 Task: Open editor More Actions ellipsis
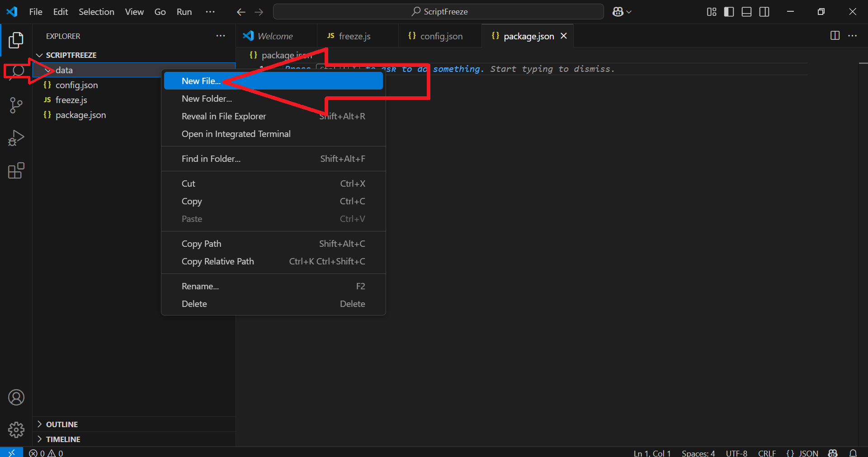(852, 36)
